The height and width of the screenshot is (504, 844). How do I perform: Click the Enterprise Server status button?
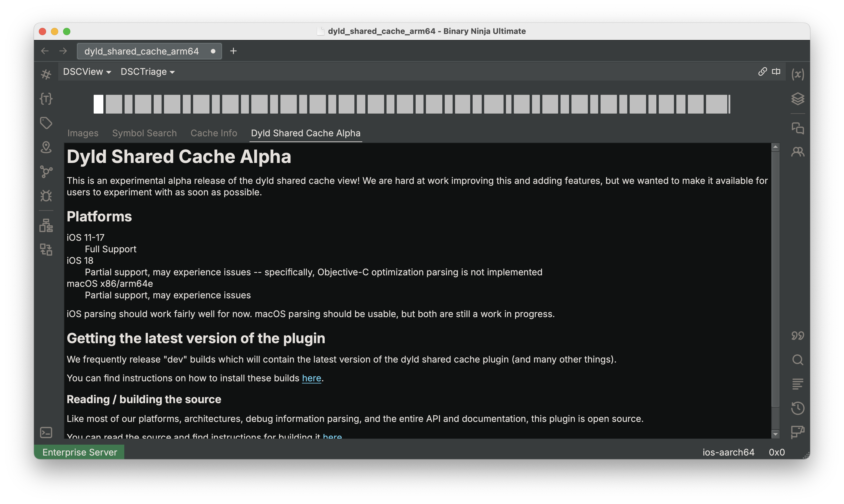pos(79,452)
